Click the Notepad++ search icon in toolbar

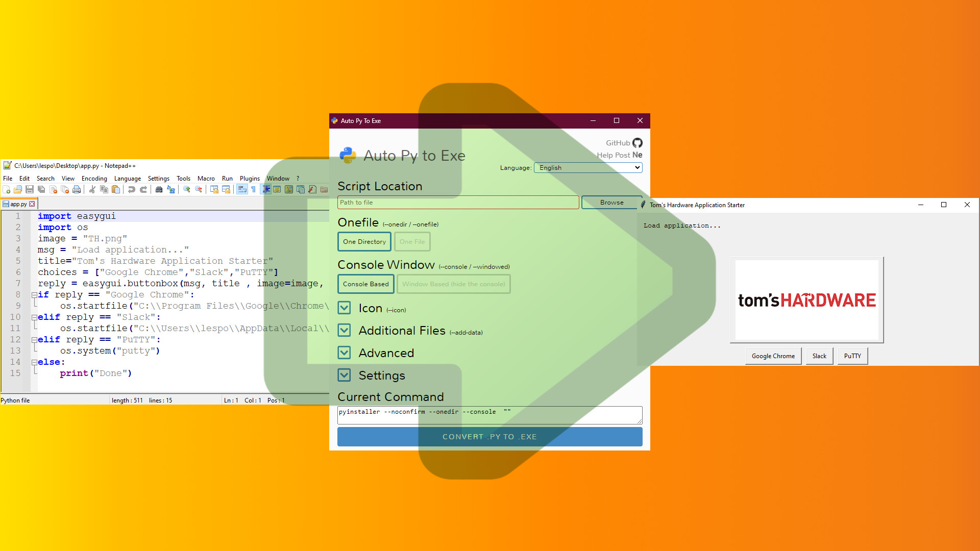pos(158,189)
